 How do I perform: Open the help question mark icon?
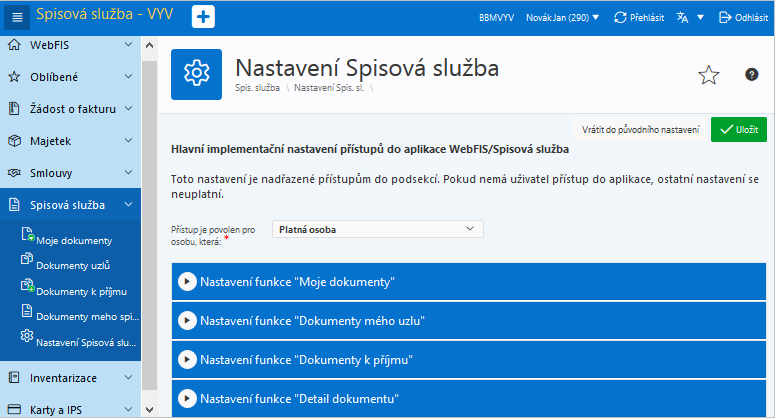coord(752,75)
